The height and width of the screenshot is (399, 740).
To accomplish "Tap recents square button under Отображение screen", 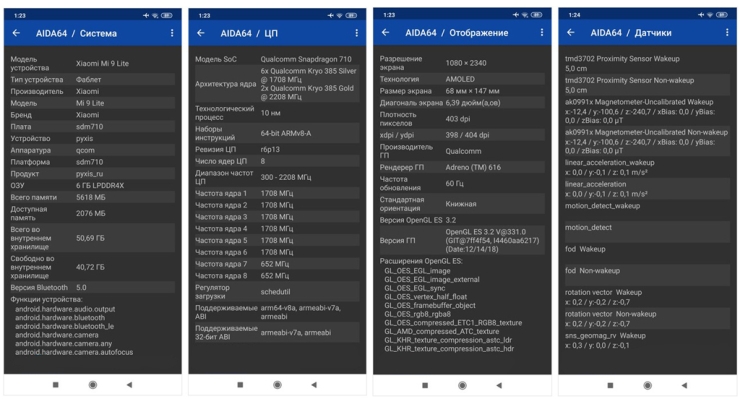I will (x=425, y=385).
